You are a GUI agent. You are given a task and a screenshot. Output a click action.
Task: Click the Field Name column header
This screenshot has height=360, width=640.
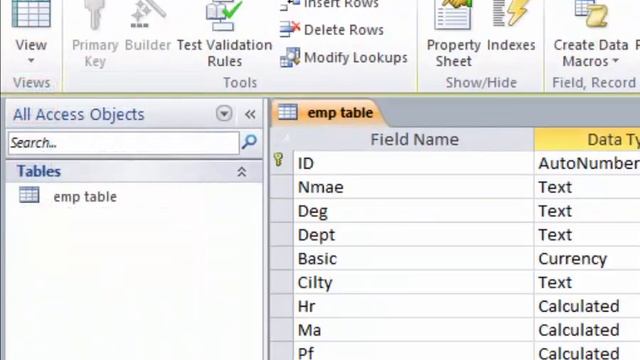(414, 140)
